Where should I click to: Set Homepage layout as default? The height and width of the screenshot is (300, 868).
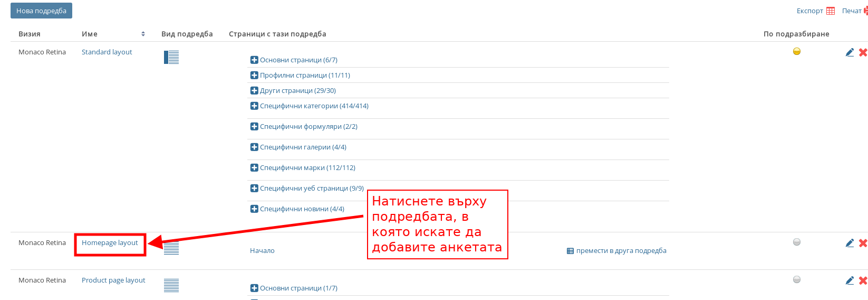pos(797,242)
